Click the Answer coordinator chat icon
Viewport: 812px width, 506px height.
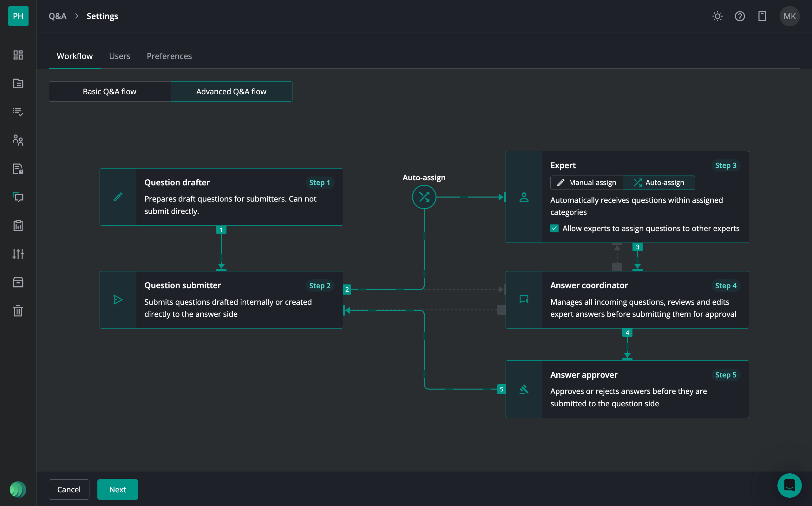click(x=524, y=300)
